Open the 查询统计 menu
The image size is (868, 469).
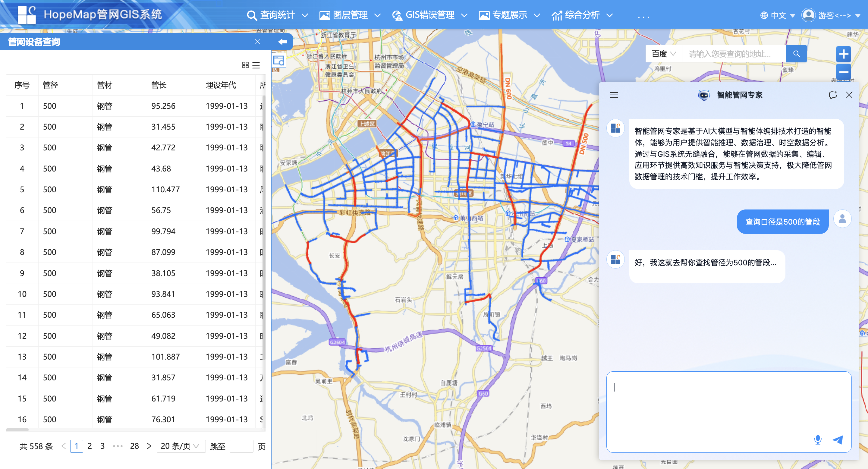(x=277, y=15)
